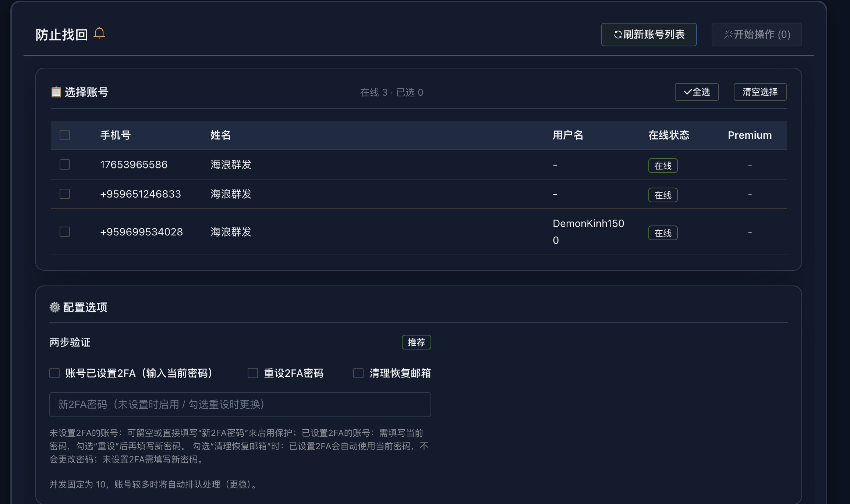Screen dimensions: 850x504
Task: Click the clipboard icon next to 选择账号
Action: 56,92
